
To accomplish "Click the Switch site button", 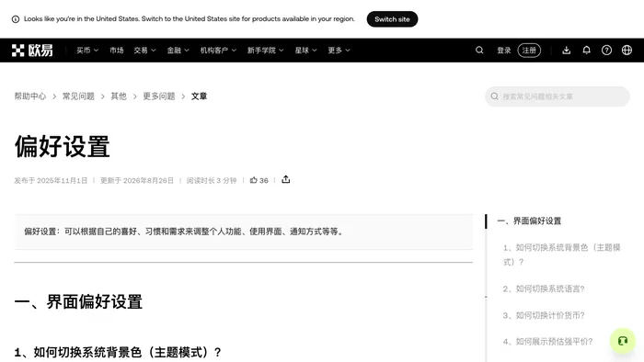I will coord(392,19).
